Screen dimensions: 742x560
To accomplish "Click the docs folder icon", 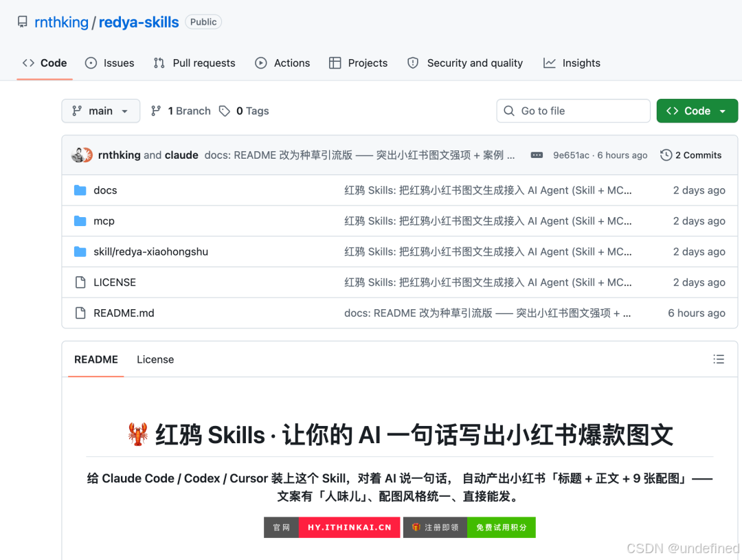I will tap(80, 190).
